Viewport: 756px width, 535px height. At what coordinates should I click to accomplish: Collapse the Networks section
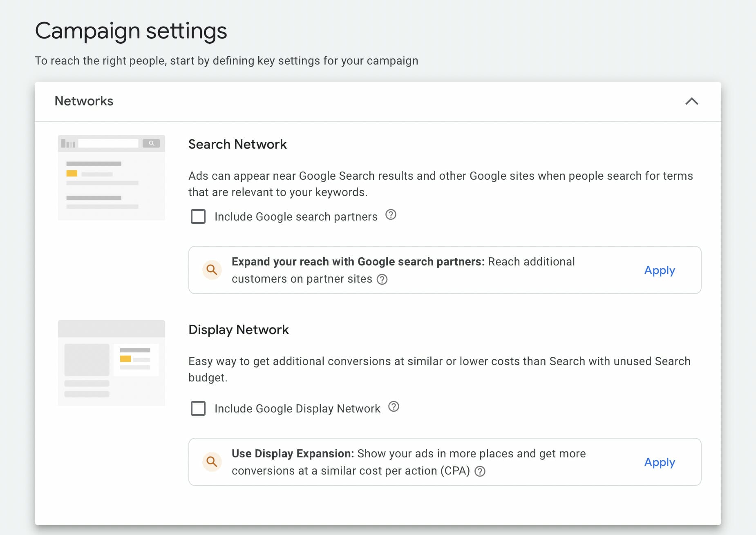692,101
